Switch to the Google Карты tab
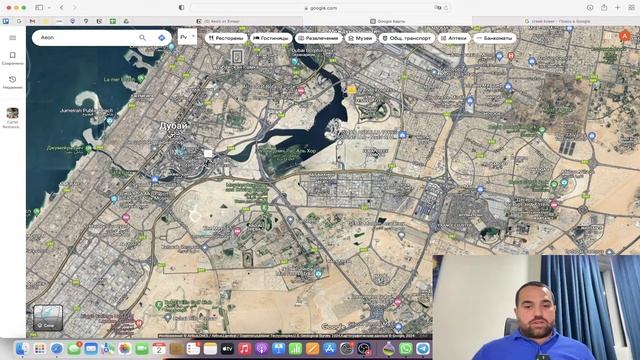Viewport: 640px width, 360px height. (388, 21)
